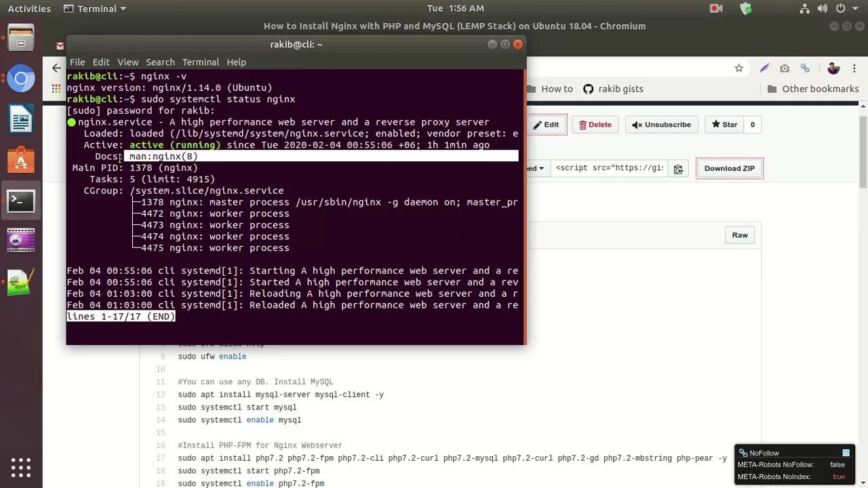The image size is (868, 488).
Task: Show applications grid at dock bottom
Action: [x=21, y=467]
